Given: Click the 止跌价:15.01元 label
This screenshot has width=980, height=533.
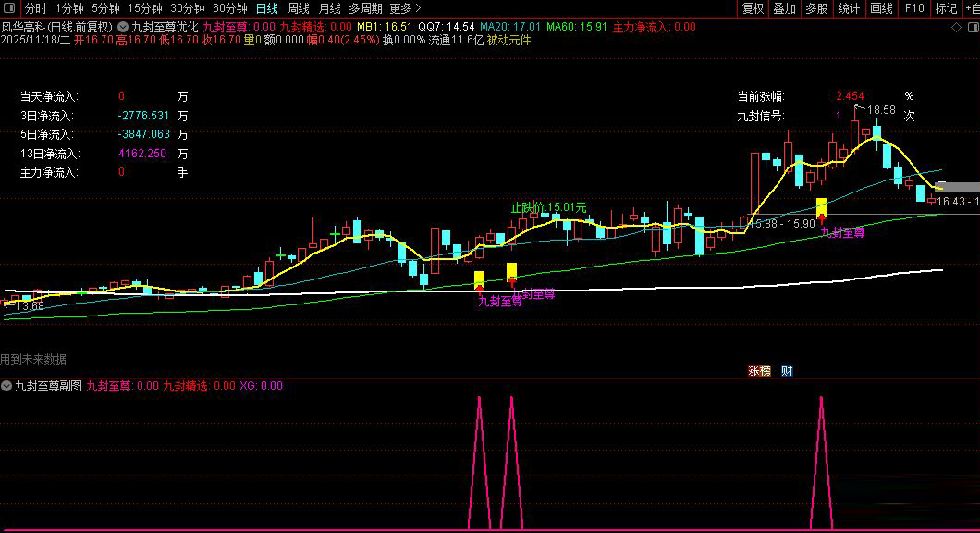Looking at the screenshot, I should [549, 207].
